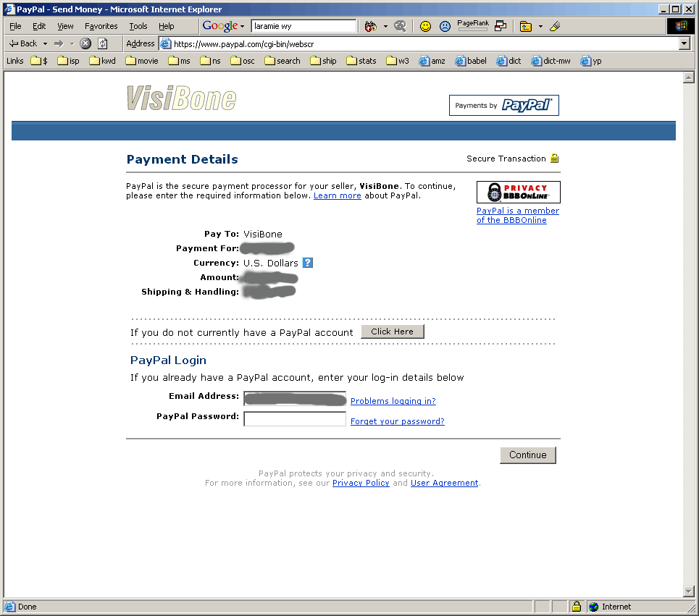The width and height of the screenshot is (699, 616).
Task: Open the Problems logging in link
Action: pyautogui.click(x=393, y=401)
